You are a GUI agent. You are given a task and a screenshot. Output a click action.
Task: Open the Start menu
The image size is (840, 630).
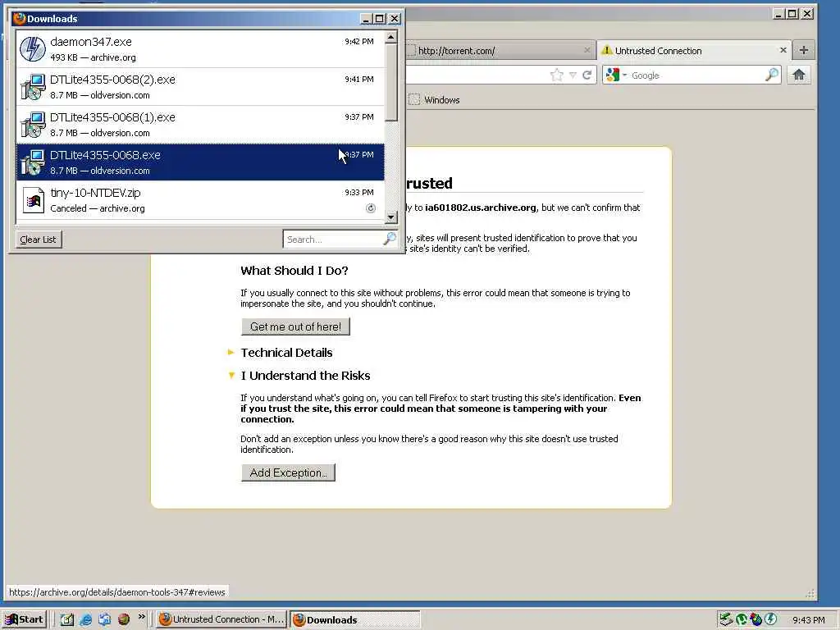pos(25,619)
